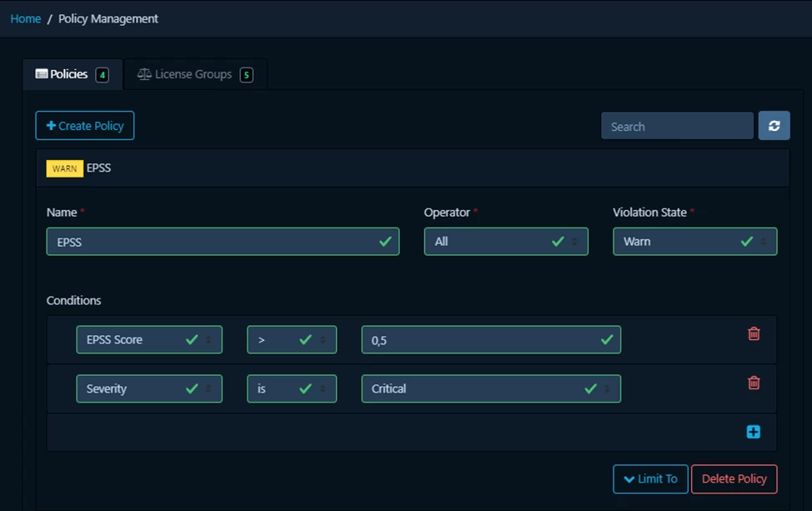Switch to the License Groups tab

195,74
